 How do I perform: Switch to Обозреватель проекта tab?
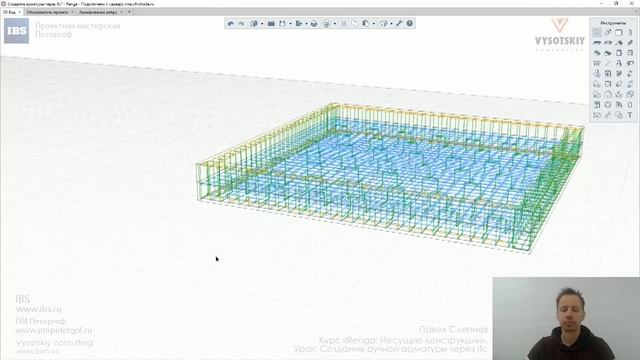tap(48, 12)
